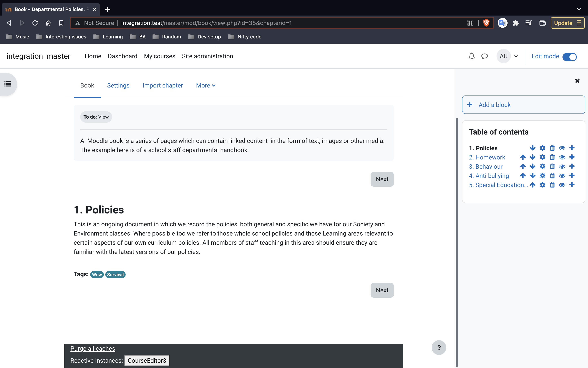Open Special Education chapter link
This screenshot has width=588, height=368.
point(498,185)
